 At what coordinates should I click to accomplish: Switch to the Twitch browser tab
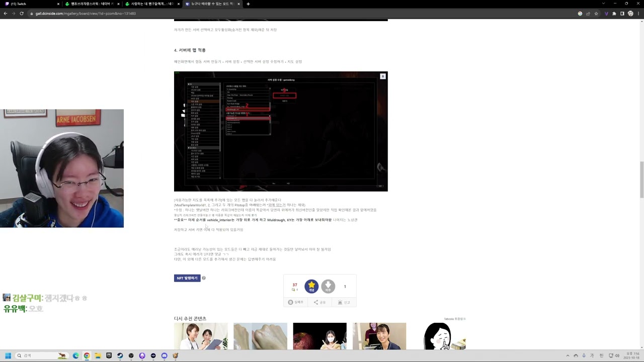point(30,4)
